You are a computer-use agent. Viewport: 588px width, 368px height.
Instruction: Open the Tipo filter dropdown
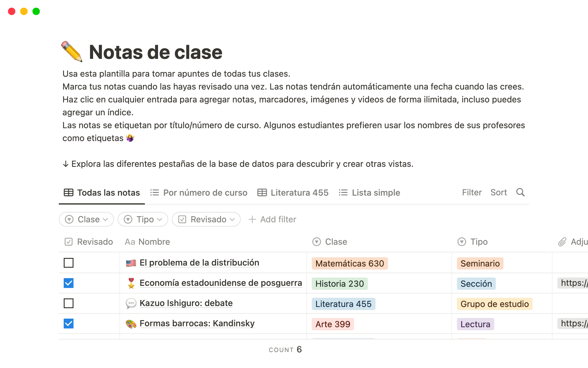click(x=143, y=219)
